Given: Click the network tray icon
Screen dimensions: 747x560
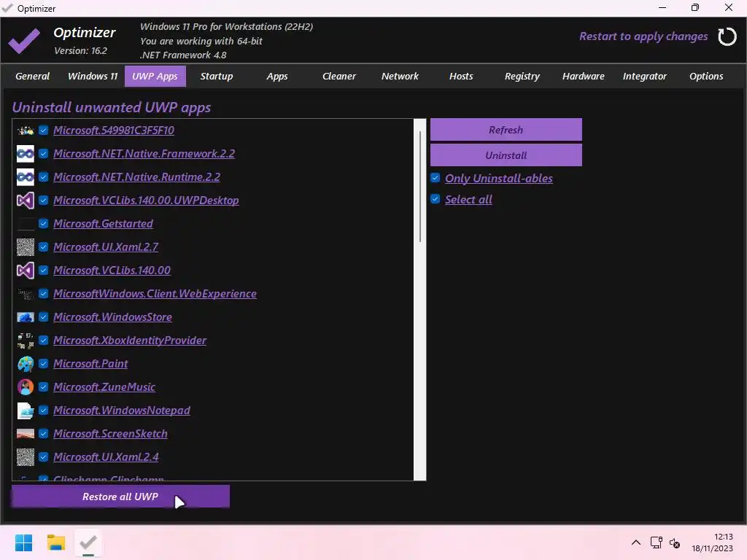Looking at the screenshot, I should (x=656, y=542).
